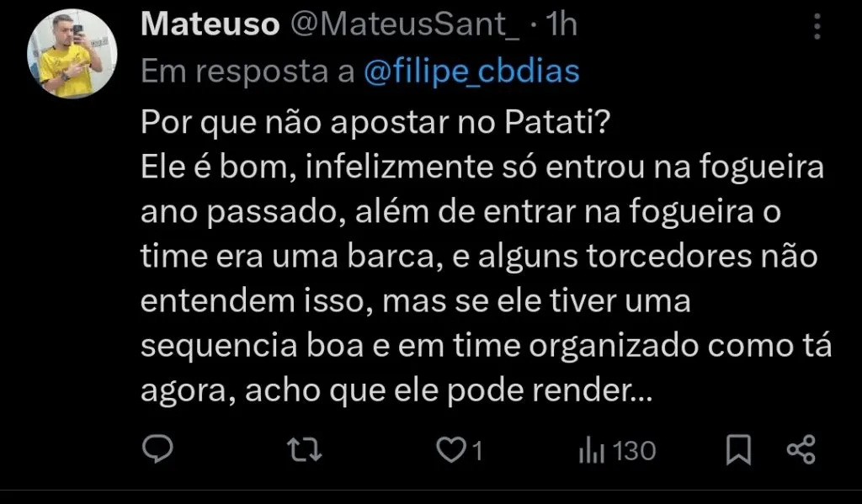Open the tweet overflow actions dropdown
This screenshot has width=862, height=504.
click(x=817, y=26)
